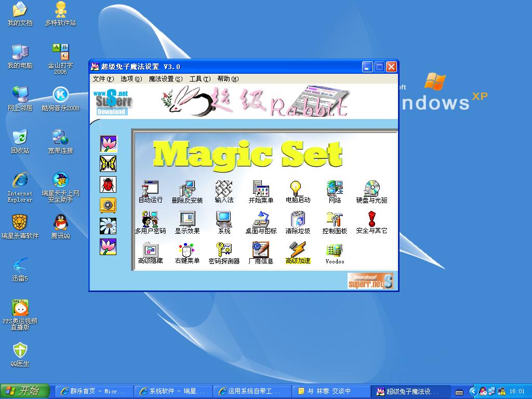Screen dimensions: 532x399
Task: Open the 网络 network settings icon
Action: 335,192
